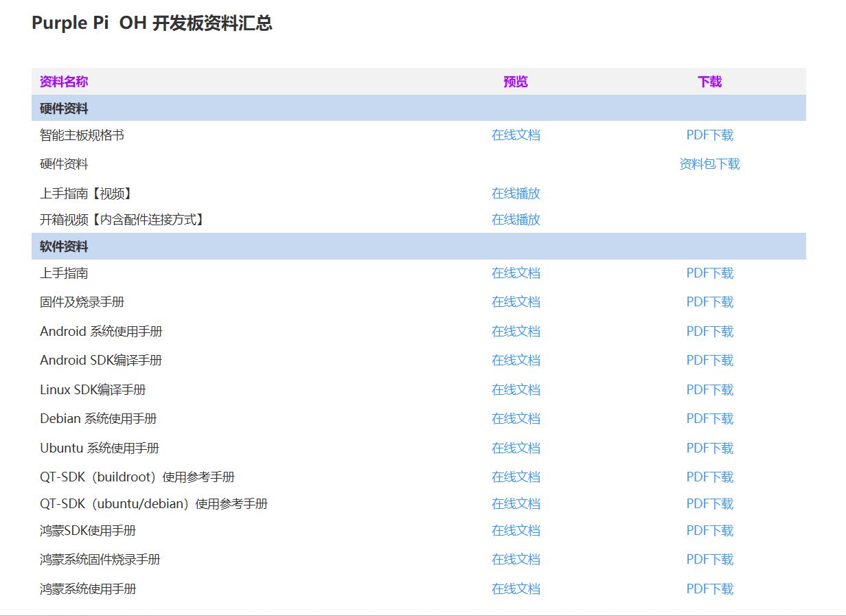View Android 系统使用手册 online
This screenshot has width=846, height=616.
pyautogui.click(x=516, y=331)
